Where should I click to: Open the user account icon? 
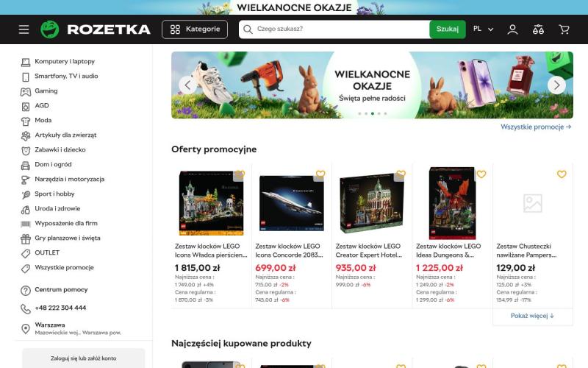coord(512,29)
